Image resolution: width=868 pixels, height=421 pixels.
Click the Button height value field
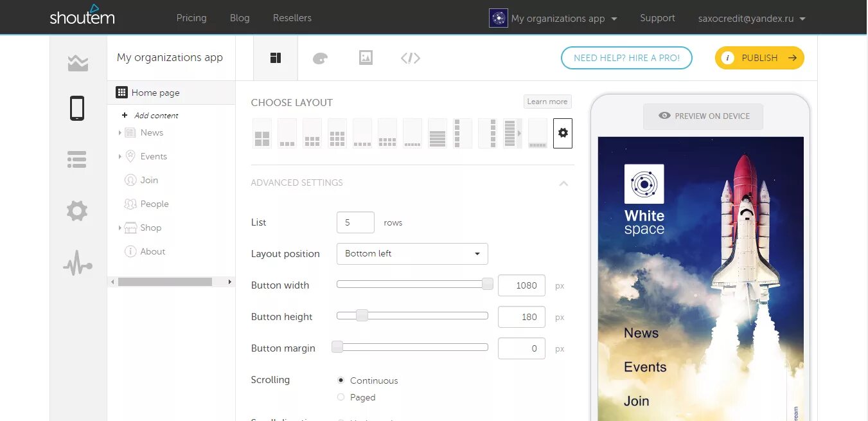[x=522, y=317]
